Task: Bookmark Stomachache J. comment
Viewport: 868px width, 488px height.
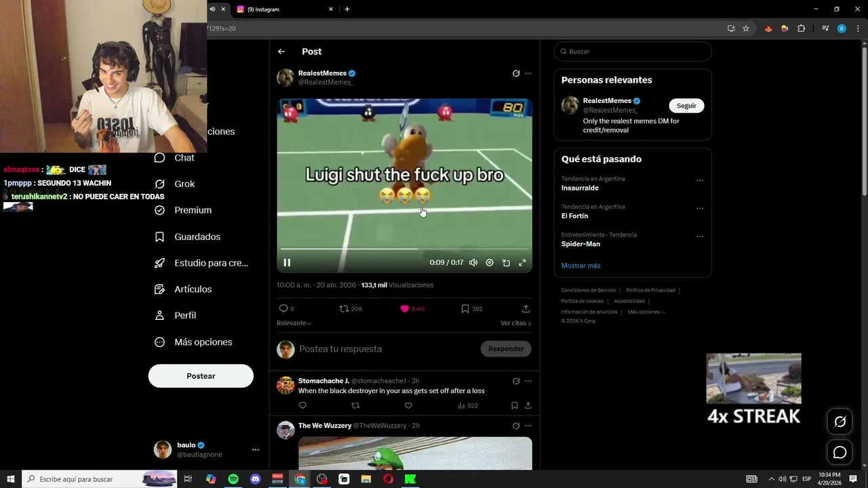Action: [514, 405]
